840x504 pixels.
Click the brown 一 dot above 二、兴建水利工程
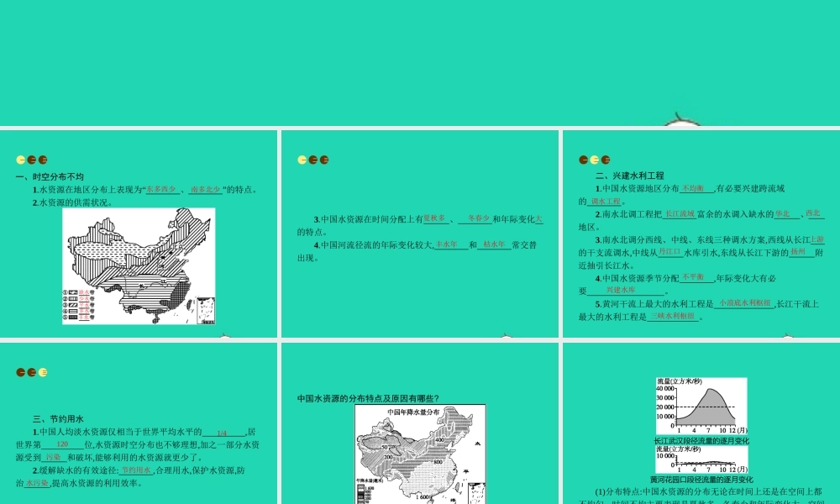coord(584,160)
